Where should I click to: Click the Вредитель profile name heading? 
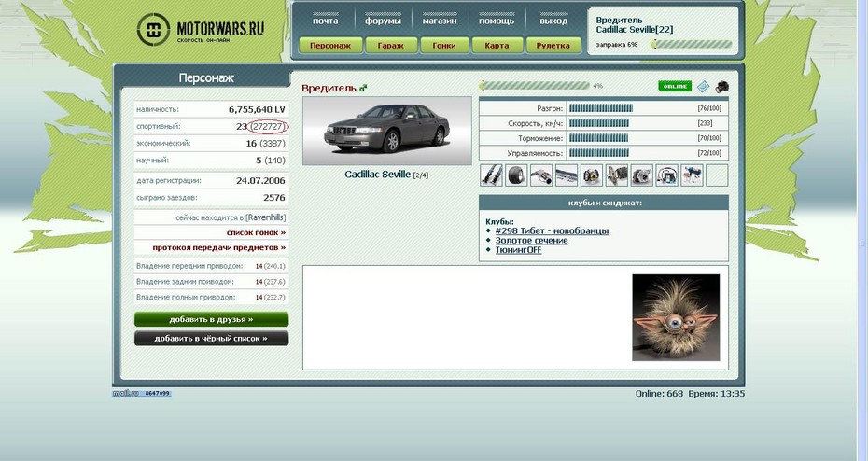pyautogui.click(x=329, y=88)
